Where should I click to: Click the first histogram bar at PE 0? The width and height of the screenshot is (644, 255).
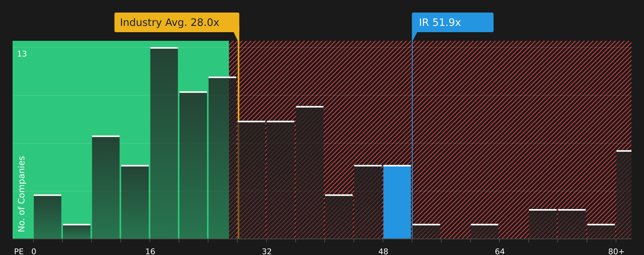coord(48,217)
